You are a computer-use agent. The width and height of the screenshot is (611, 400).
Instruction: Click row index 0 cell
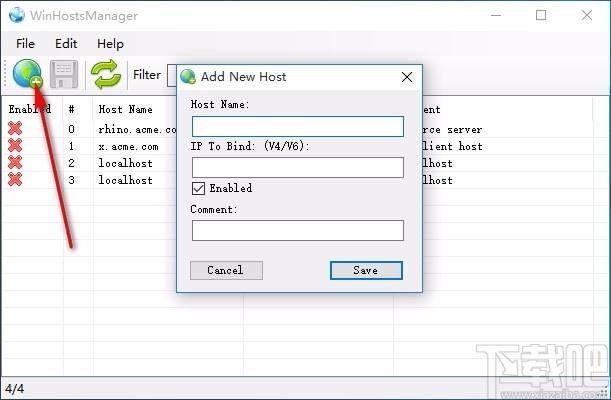71,129
